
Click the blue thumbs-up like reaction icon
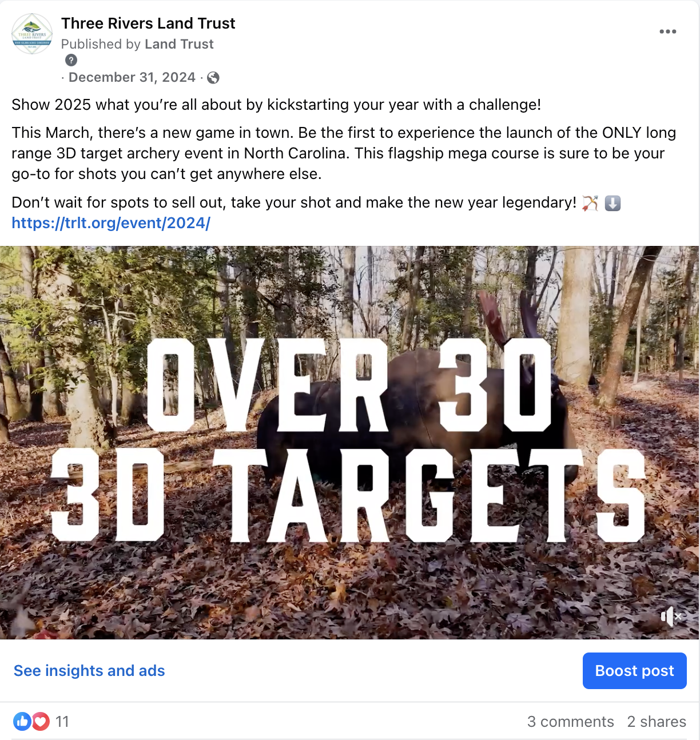[x=22, y=722]
